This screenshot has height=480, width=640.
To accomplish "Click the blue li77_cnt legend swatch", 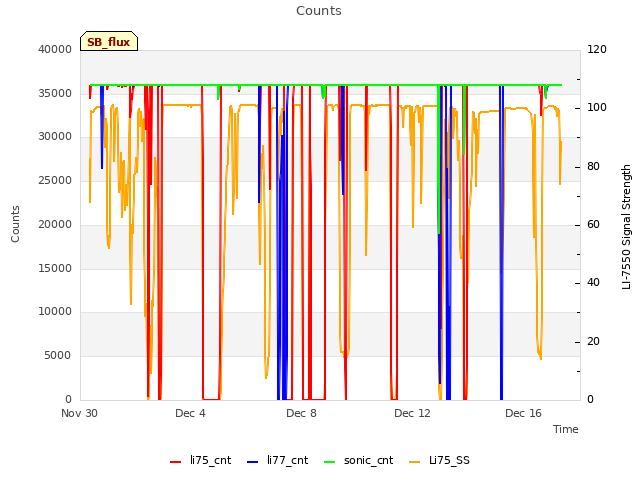I will coord(253,462).
